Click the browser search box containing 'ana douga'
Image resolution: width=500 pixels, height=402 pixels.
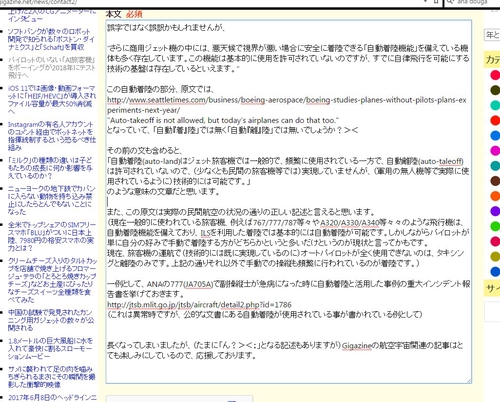coord(473,2)
